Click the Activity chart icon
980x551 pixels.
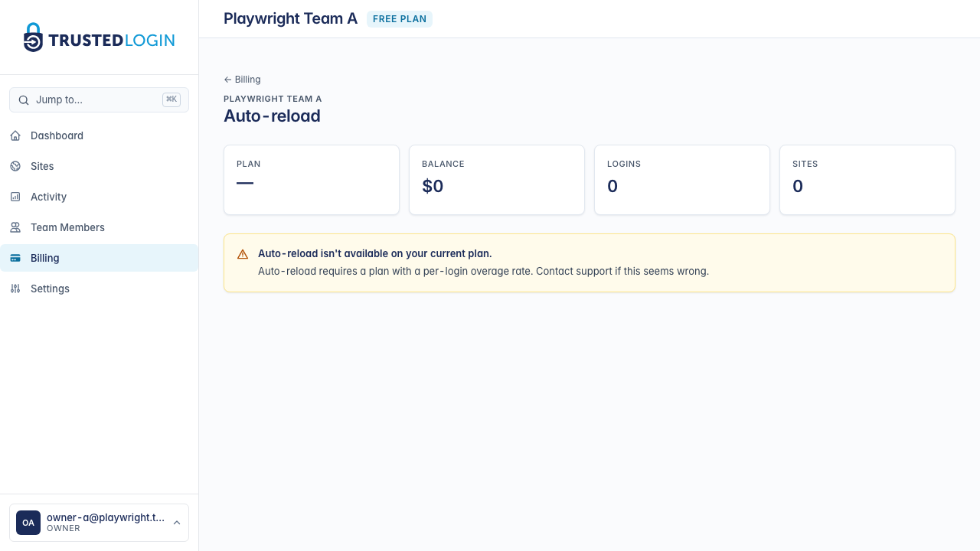click(15, 197)
